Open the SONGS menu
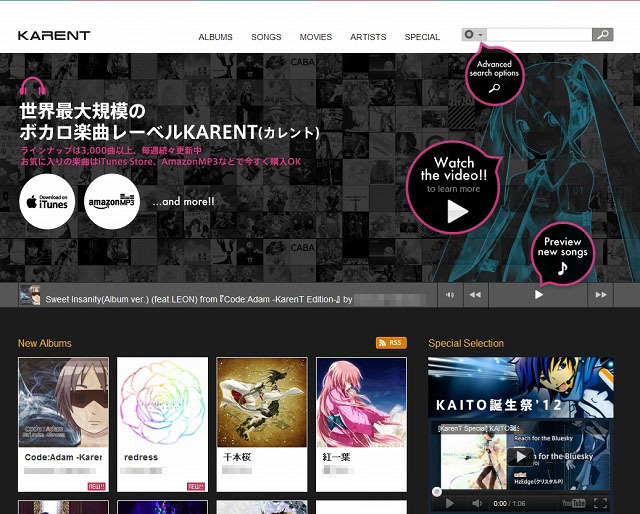Screen dimensions: 640x514 (x=266, y=37)
